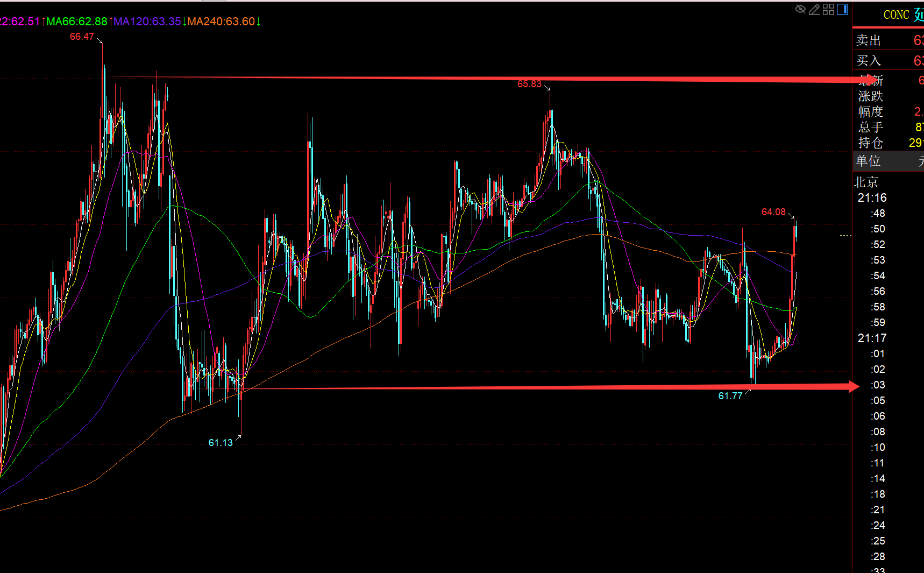The height and width of the screenshot is (573, 924).
Task: Click the MA66 indicator label
Action: click(77, 22)
